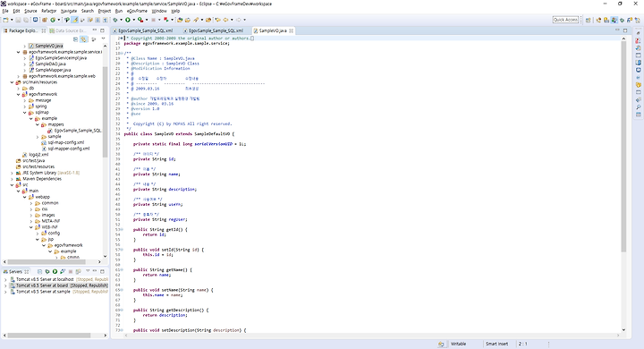Open the eGovFrame menu
Screen dimensions: 644x349
click(137, 11)
